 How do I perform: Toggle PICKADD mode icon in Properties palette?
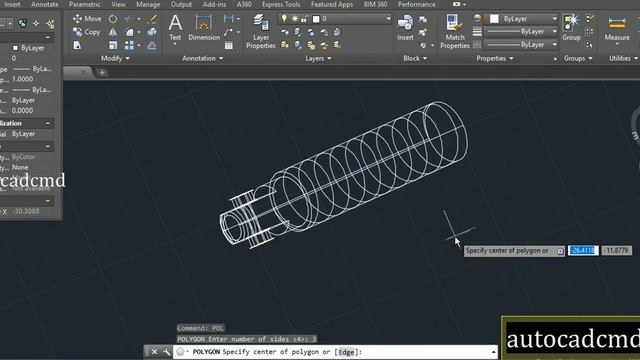pyautogui.click(x=23, y=24)
